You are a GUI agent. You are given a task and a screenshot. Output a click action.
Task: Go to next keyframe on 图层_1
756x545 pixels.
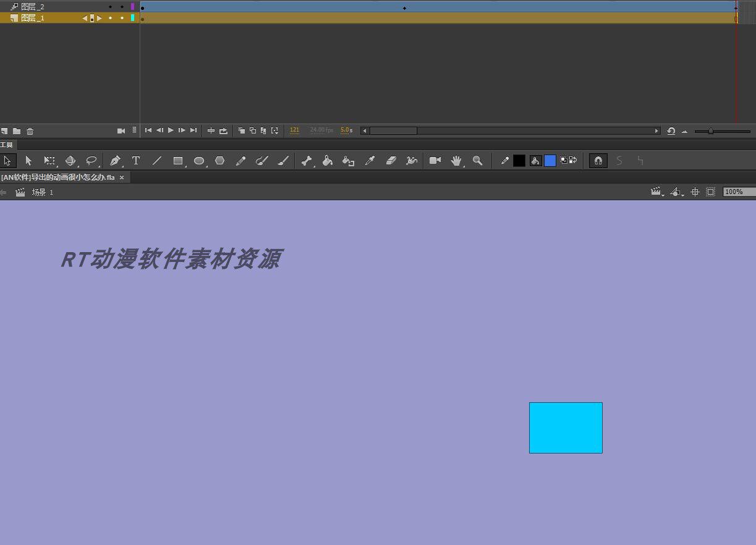(x=100, y=18)
